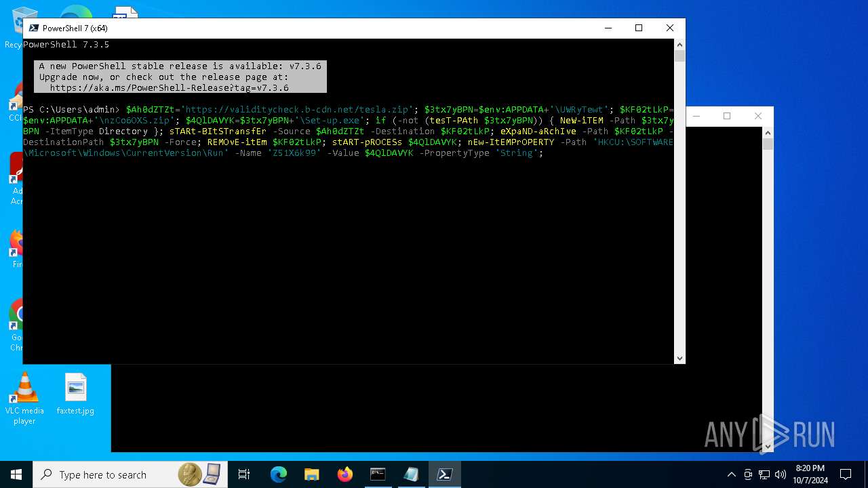Click the PowerShell scrollbar up arrow
868x488 pixels.
(x=679, y=44)
